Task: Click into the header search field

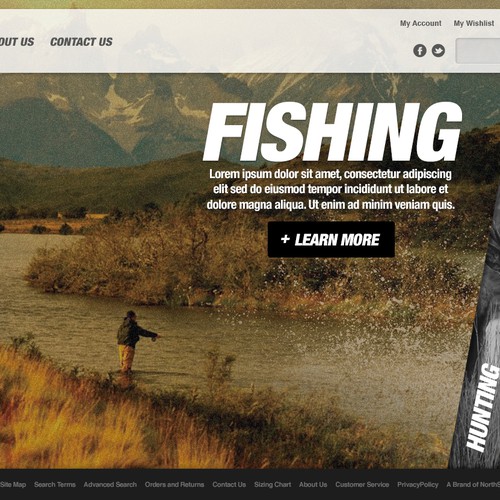Action: [478, 51]
